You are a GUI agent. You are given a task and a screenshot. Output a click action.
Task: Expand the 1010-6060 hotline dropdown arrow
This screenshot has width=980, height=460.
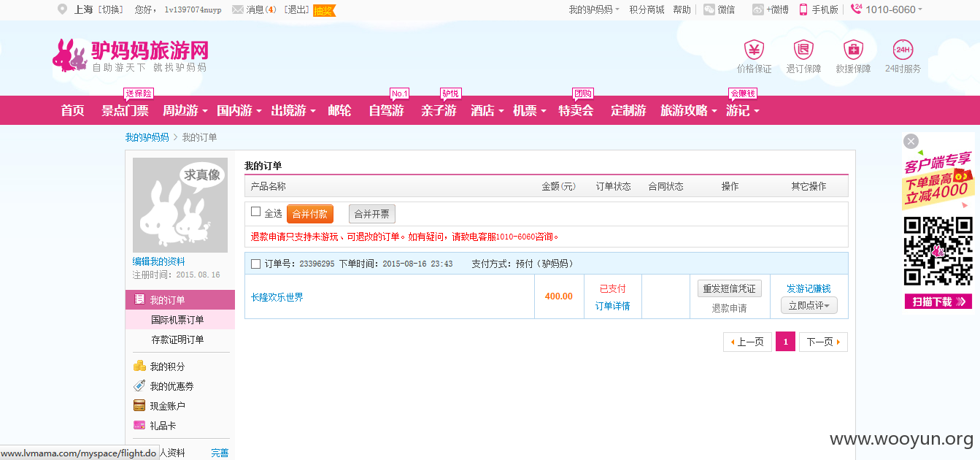[x=919, y=10]
